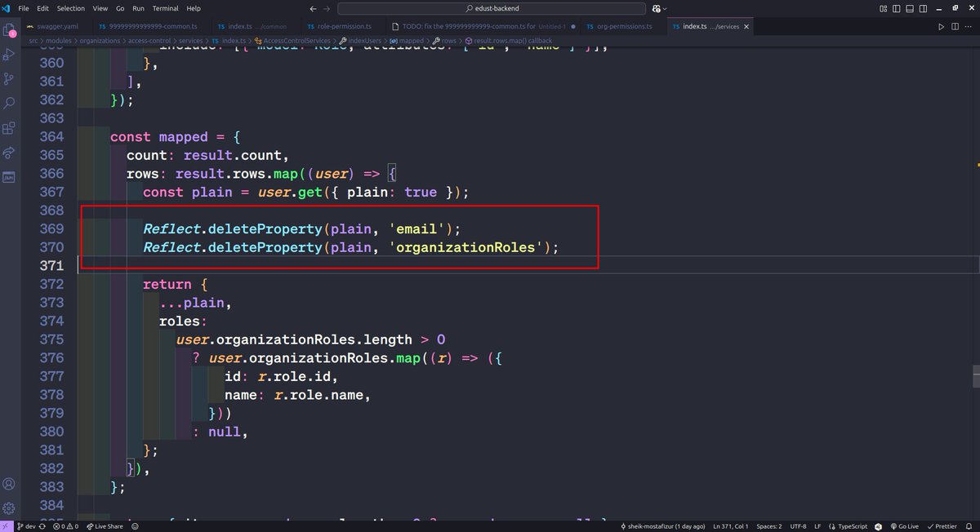Open the Search view in activity bar
980x532 pixels.
[10, 104]
